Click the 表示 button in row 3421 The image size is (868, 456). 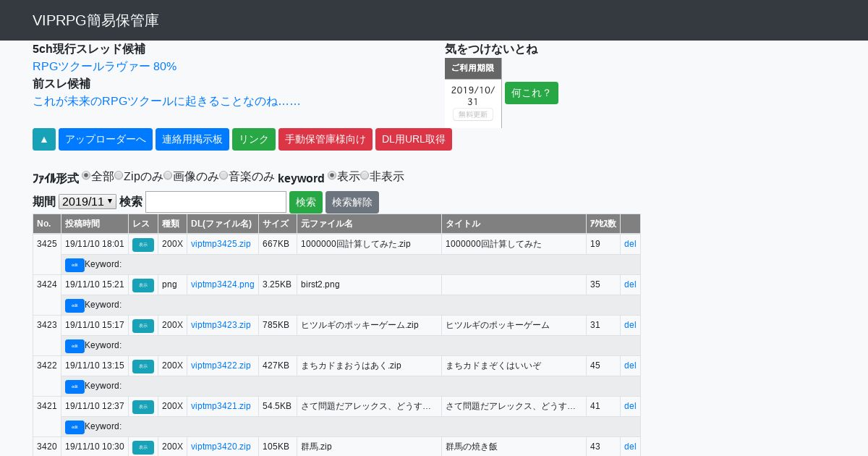tap(143, 407)
